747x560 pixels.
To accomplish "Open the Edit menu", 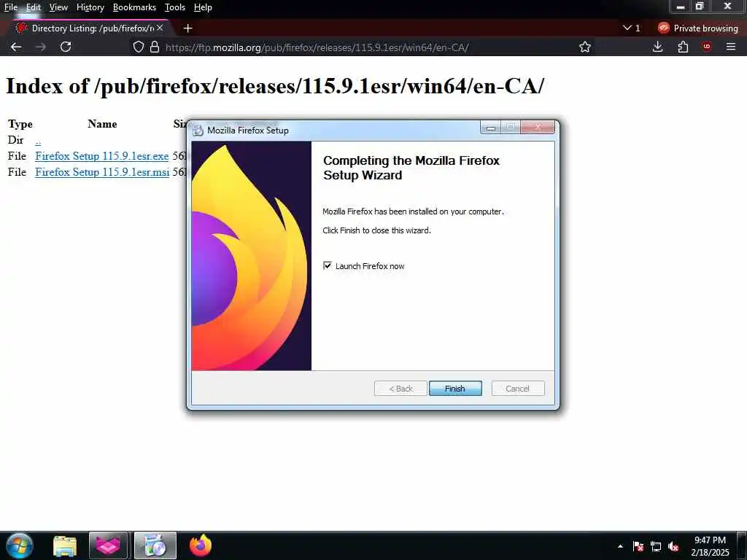I will tap(34, 7).
